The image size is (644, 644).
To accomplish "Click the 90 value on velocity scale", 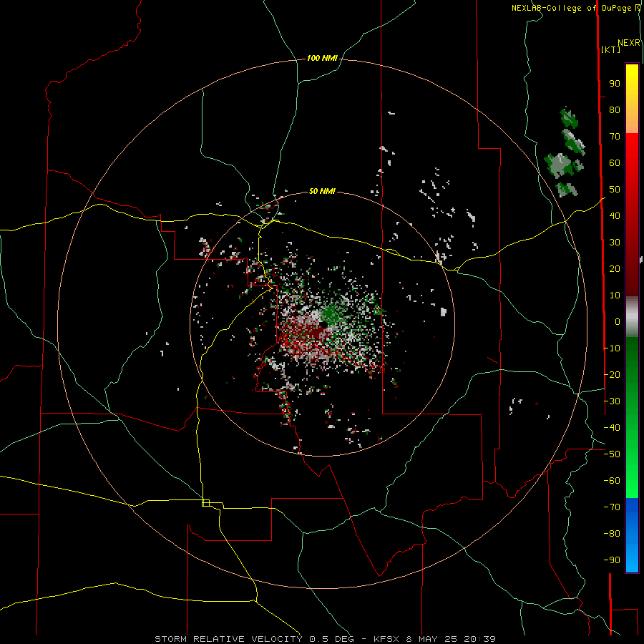I will (615, 84).
